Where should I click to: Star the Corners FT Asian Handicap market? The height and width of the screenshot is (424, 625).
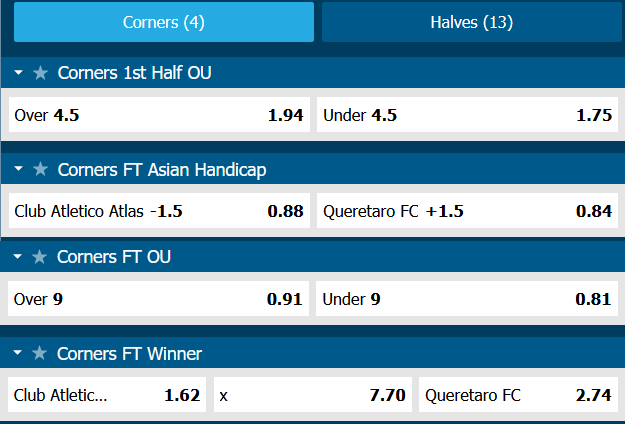tap(40, 169)
